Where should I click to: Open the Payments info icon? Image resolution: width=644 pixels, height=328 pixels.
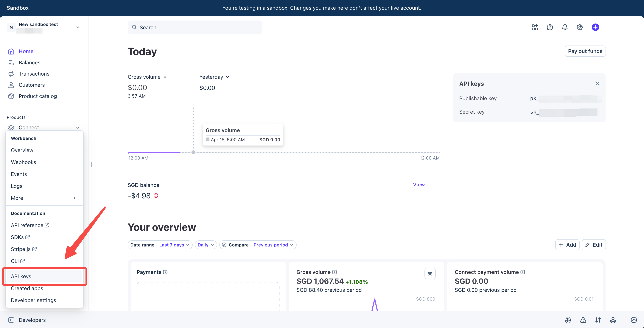point(165,272)
